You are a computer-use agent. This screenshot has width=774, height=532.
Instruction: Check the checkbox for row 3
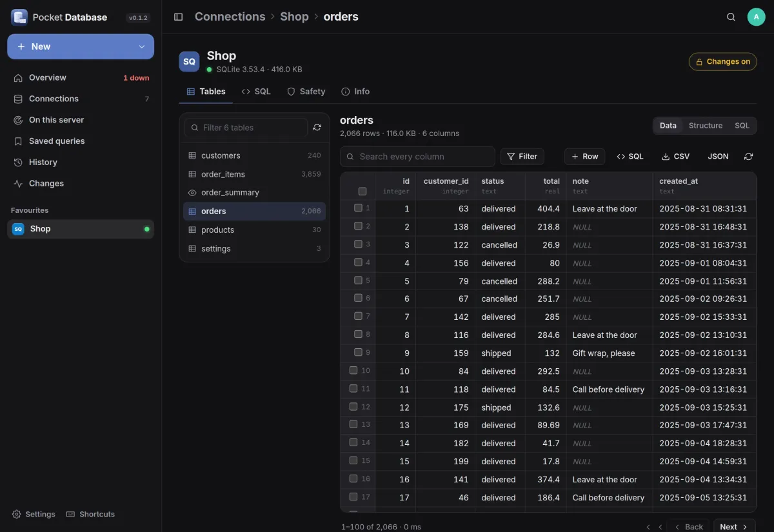(358, 244)
